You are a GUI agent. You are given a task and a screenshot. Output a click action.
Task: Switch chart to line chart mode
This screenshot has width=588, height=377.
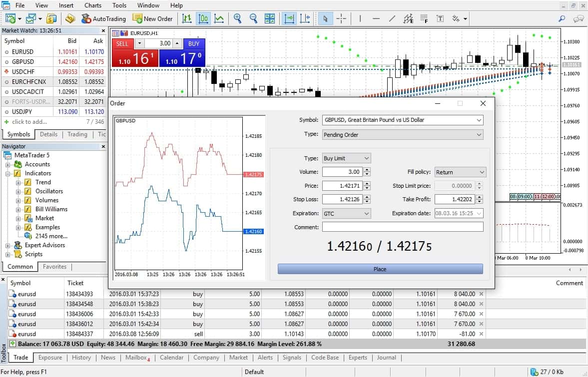click(219, 18)
